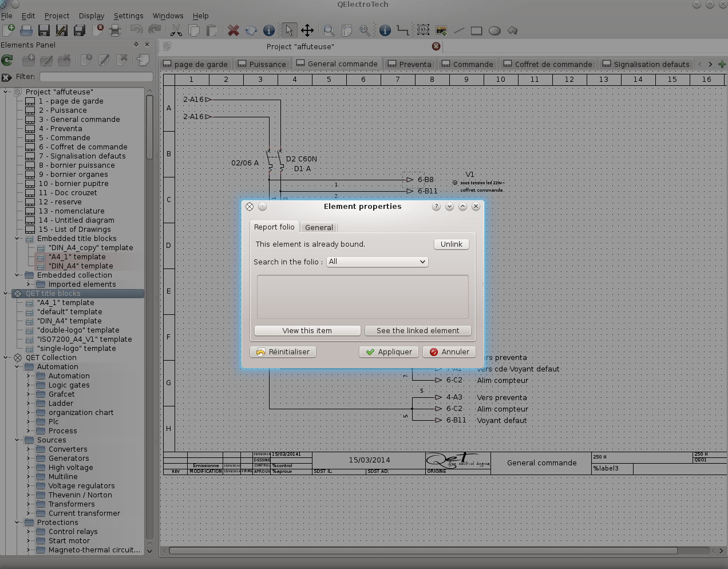Collapse the Embedded title blocks tree node

[18, 239]
